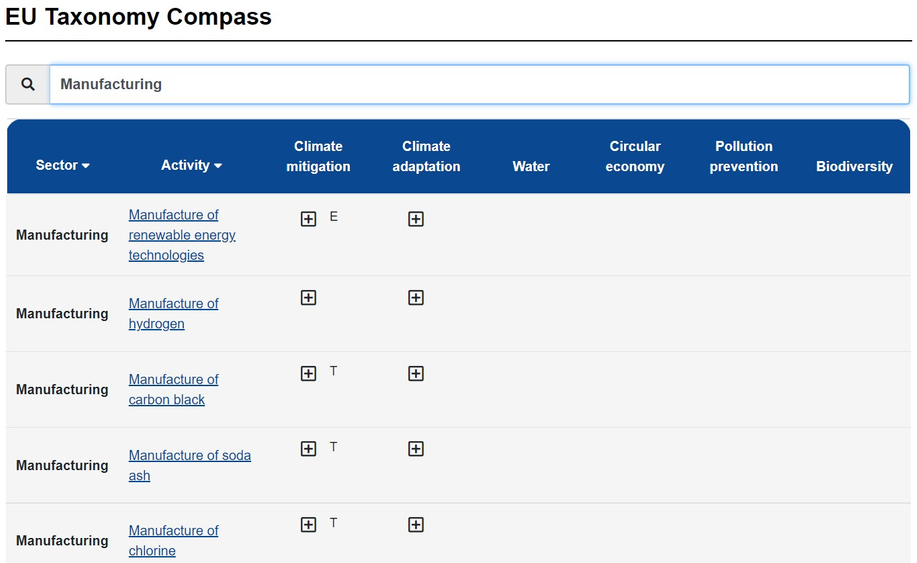This screenshot has height=563, width=917.
Task: Click the Manufacturing search input field
Action: (479, 85)
